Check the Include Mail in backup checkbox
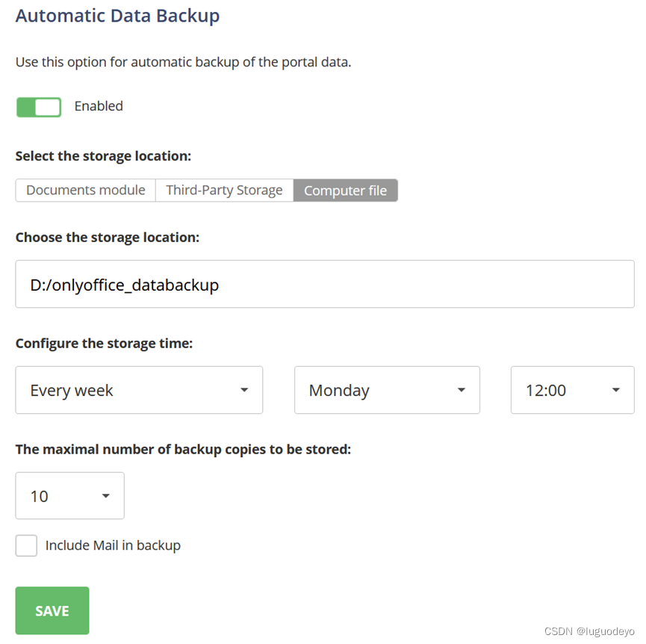This screenshot has width=646, height=644. 26,545
